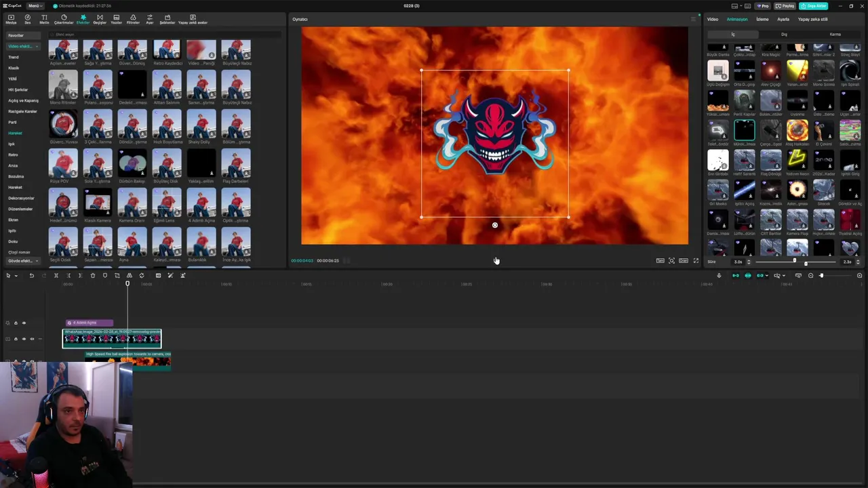Open the selection tool dropdown arrow

pos(15,276)
